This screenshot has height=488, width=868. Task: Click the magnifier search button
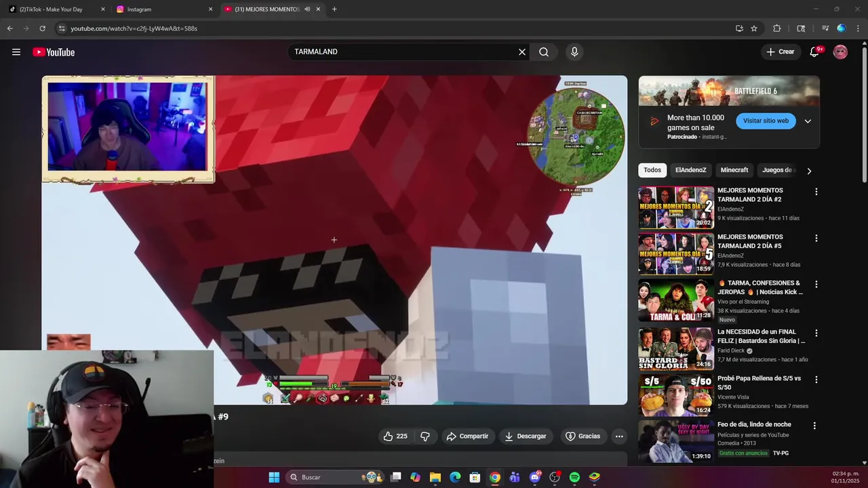click(x=544, y=52)
